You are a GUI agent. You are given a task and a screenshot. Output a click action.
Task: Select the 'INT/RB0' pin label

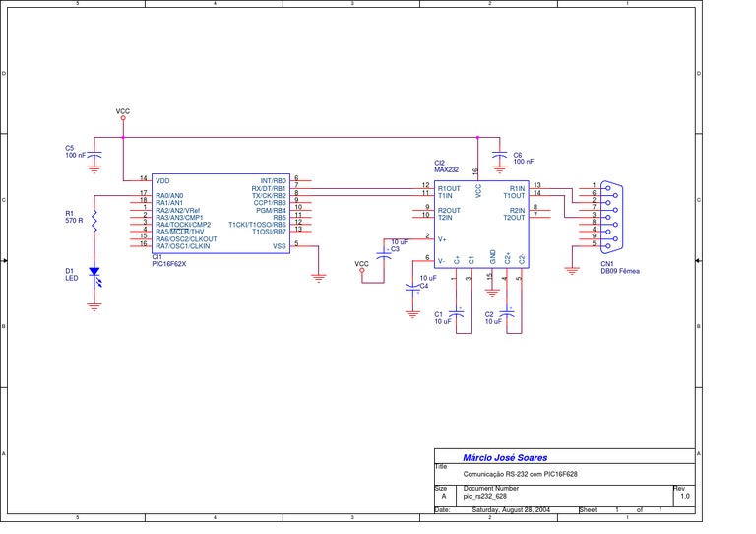274,181
